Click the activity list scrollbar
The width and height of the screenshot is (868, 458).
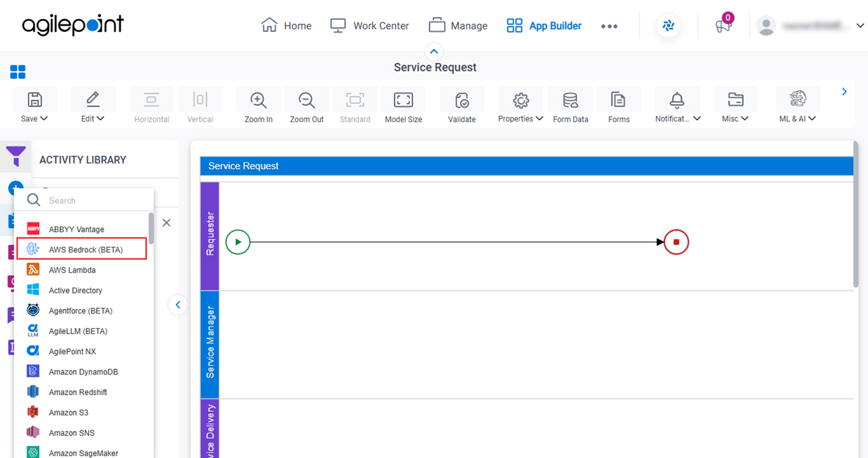[x=151, y=229]
